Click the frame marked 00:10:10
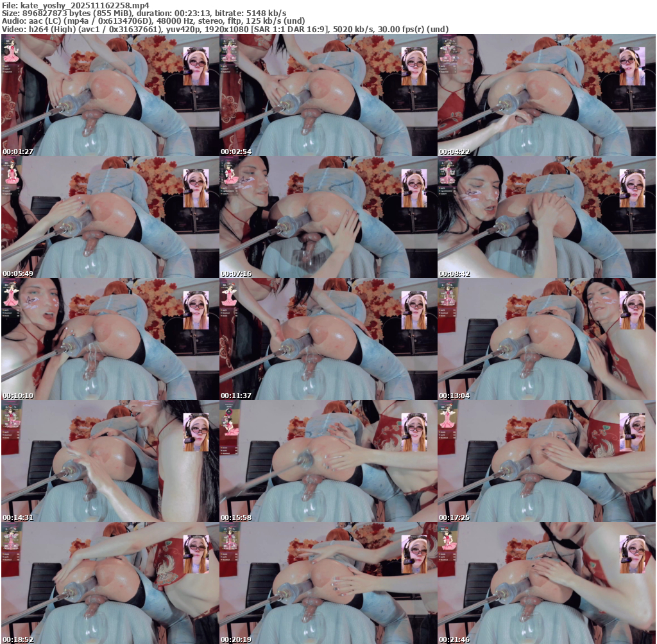The width and height of the screenshot is (657, 644). (x=110, y=340)
